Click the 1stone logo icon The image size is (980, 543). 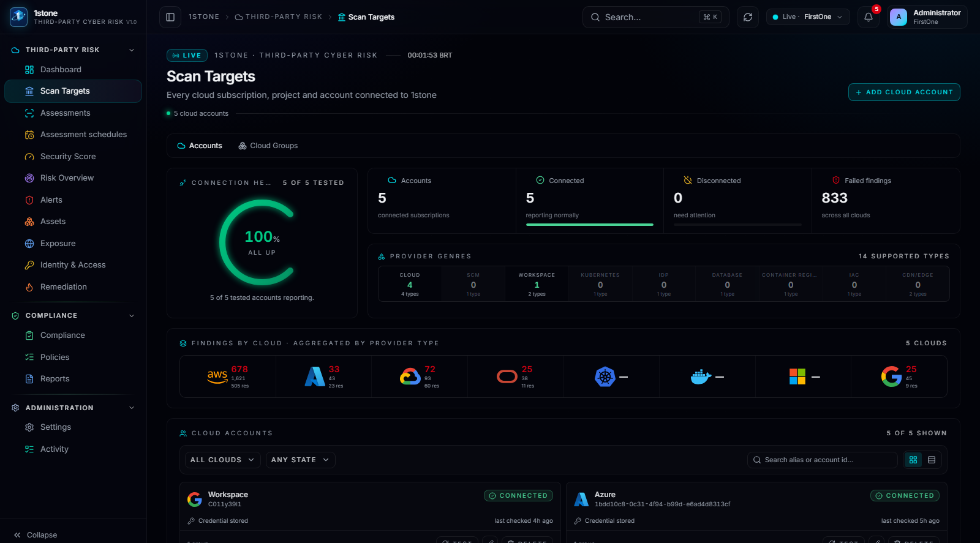[x=18, y=17]
